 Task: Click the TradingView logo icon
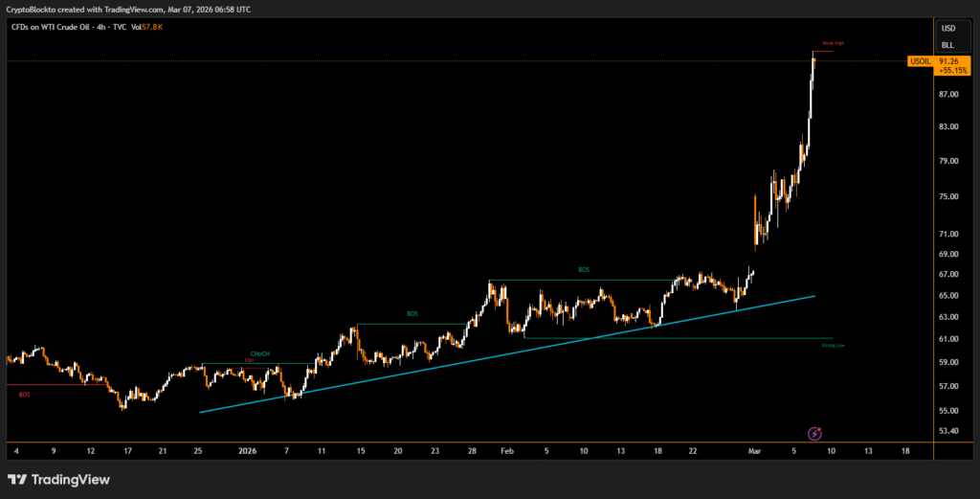16,479
